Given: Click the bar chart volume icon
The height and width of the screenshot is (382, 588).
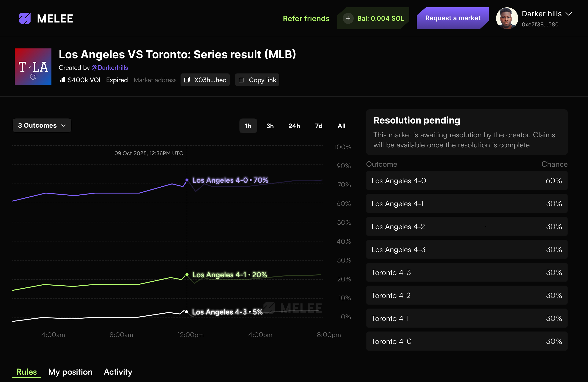Looking at the screenshot, I should (62, 80).
